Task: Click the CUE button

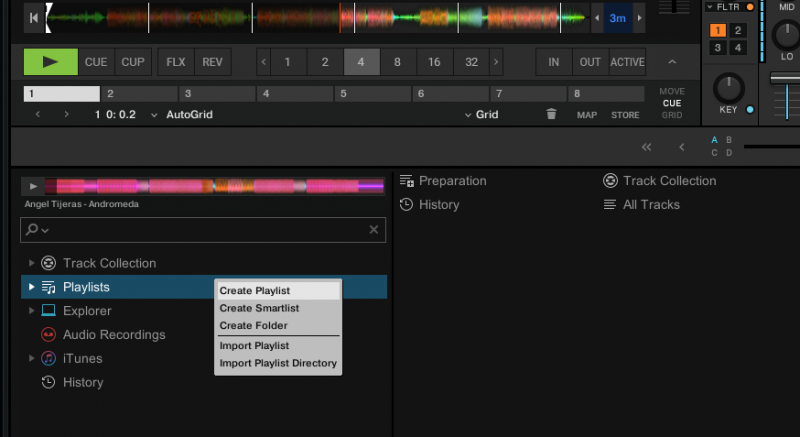Action: coord(96,62)
